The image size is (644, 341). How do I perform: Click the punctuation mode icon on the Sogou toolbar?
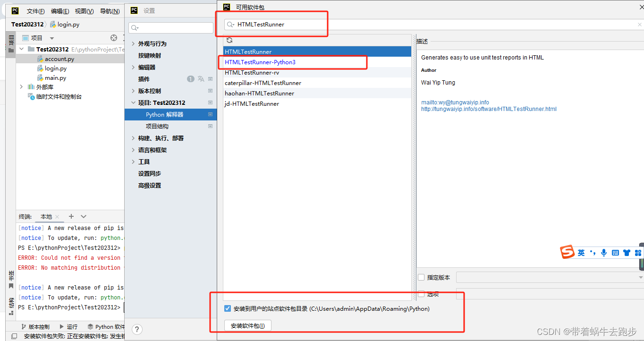click(x=593, y=252)
